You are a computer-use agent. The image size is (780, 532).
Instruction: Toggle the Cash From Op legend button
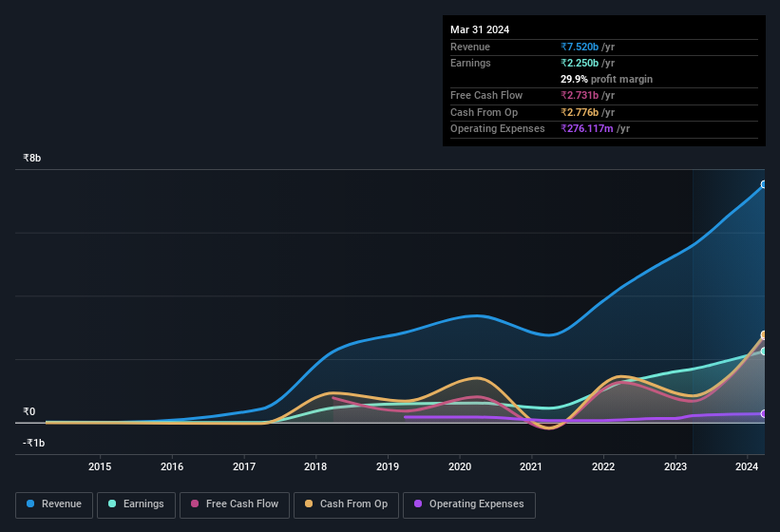[346, 504]
